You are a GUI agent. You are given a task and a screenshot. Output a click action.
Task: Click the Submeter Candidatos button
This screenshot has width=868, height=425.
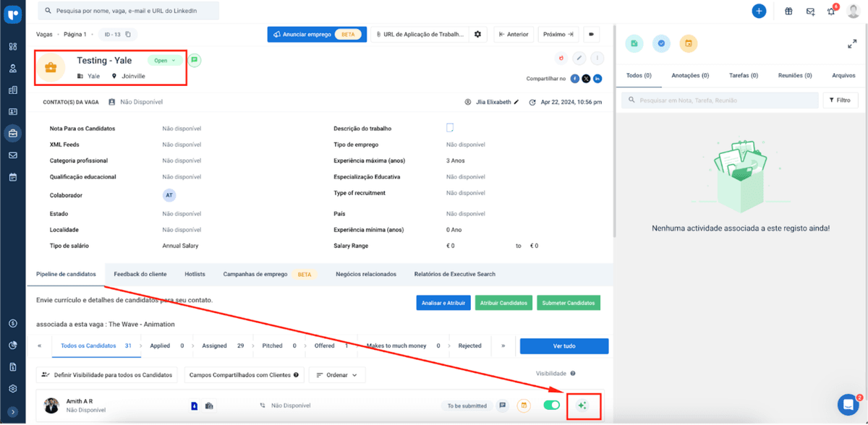click(x=569, y=303)
